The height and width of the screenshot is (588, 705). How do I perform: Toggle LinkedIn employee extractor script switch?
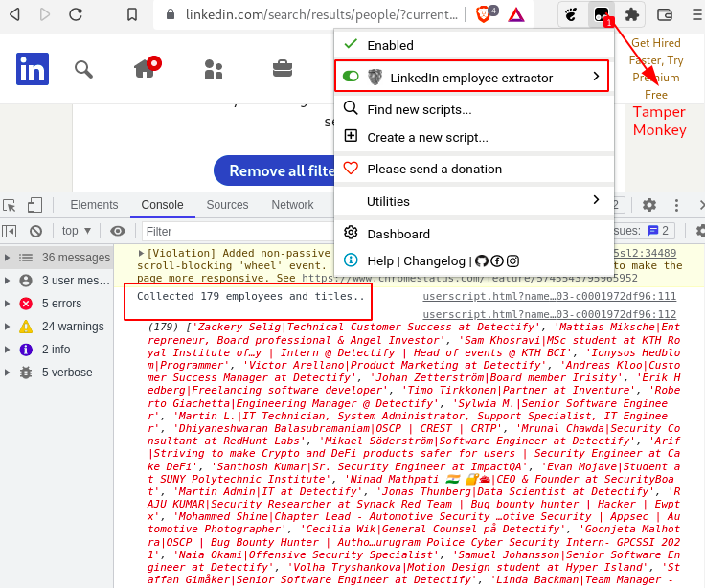click(351, 77)
